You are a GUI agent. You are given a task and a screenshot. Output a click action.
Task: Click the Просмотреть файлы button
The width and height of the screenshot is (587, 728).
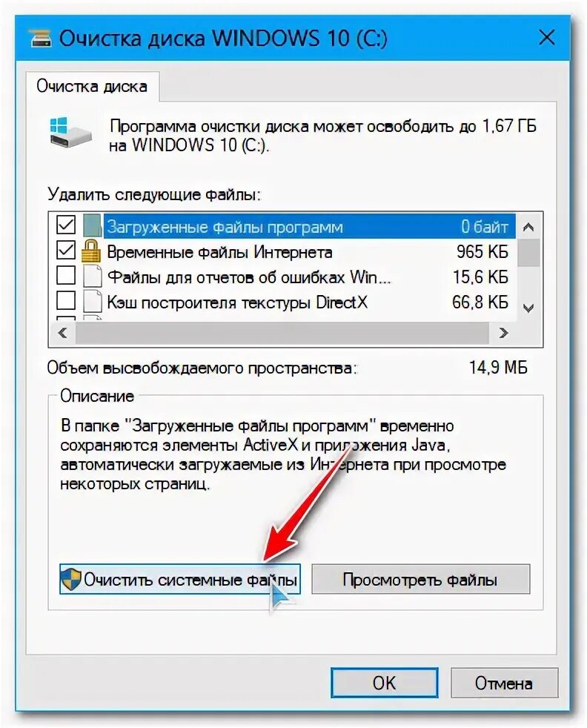(x=420, y=579)
